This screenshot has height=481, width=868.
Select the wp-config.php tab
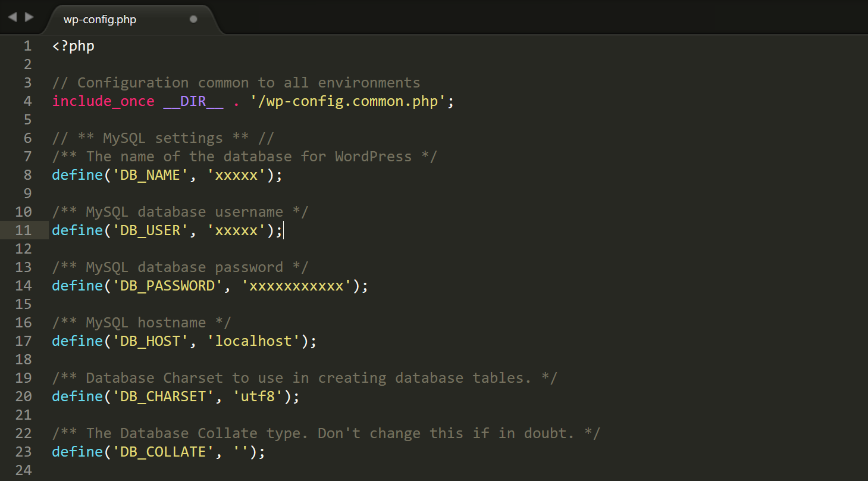[x=98, y=19]
